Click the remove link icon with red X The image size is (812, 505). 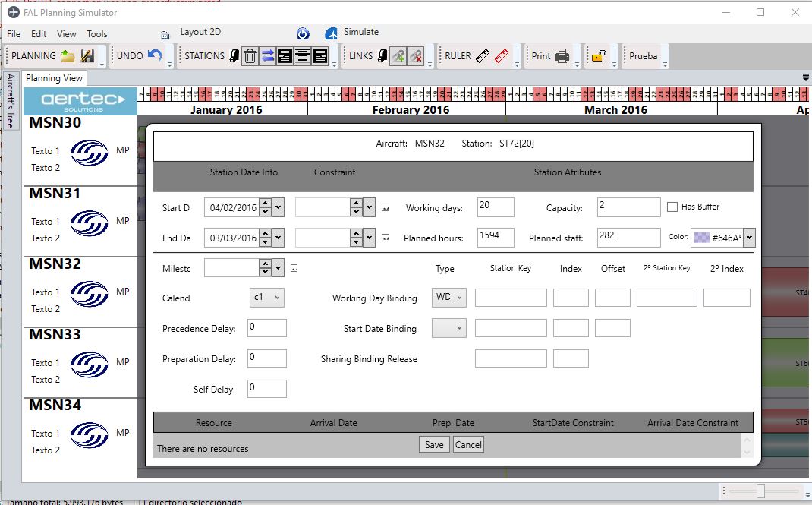(x=415, y=55)
